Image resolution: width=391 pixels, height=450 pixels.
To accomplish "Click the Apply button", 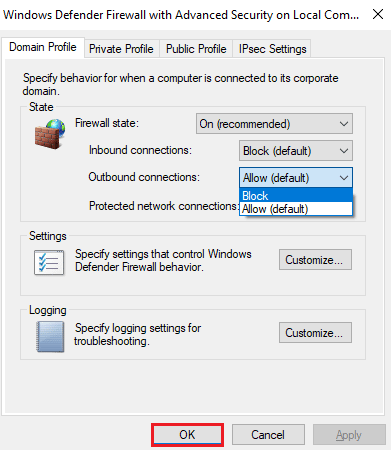I will point(349,435).
